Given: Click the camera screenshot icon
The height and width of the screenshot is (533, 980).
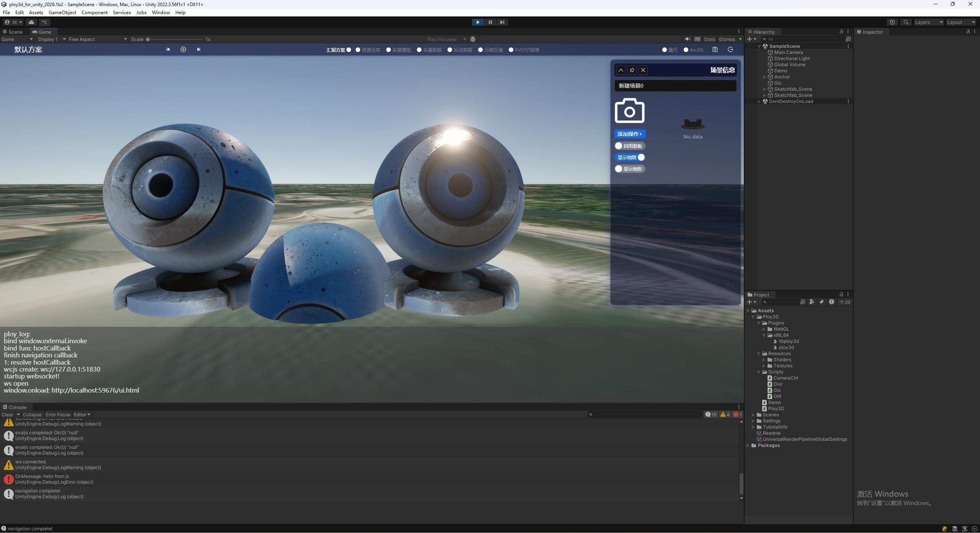Looking at the screenshot, I should pos(629,111).
